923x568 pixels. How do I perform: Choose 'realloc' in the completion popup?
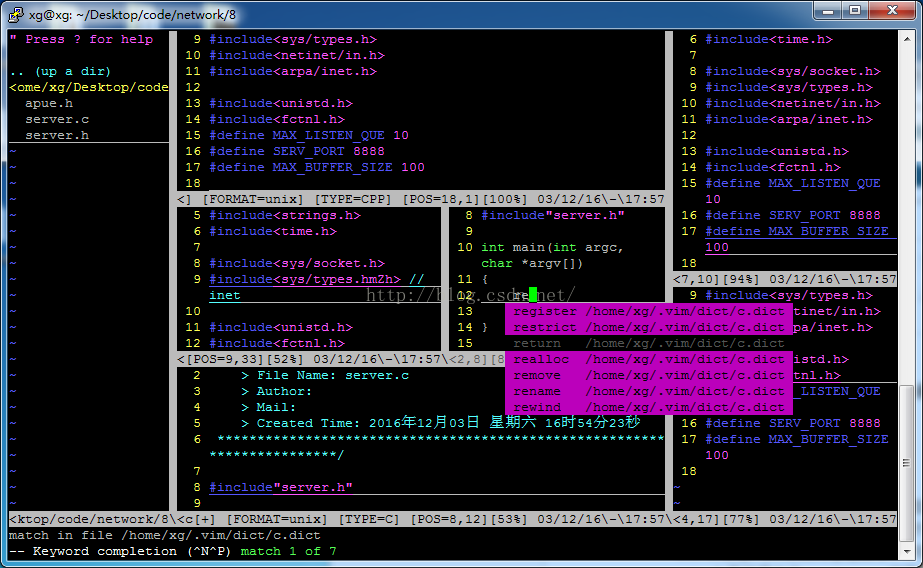tap(649, 359)
